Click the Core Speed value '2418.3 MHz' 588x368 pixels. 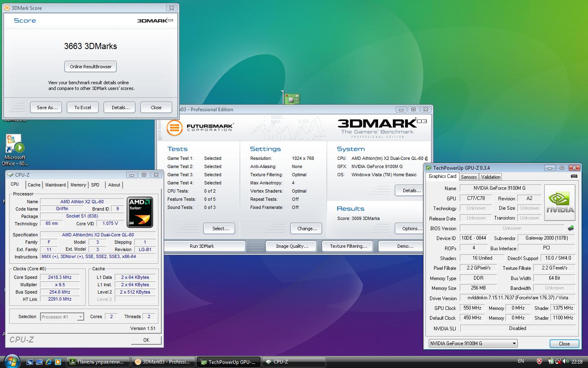[60, 277]
